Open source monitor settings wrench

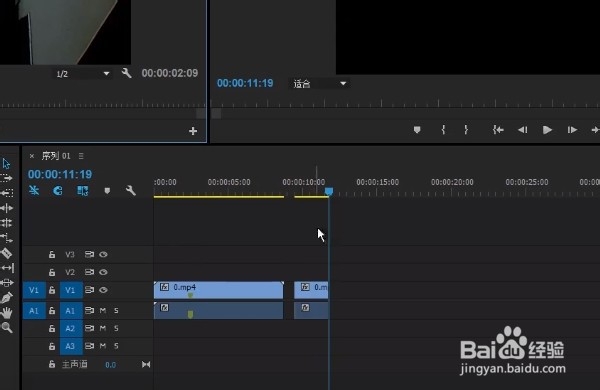coord(126,73)
